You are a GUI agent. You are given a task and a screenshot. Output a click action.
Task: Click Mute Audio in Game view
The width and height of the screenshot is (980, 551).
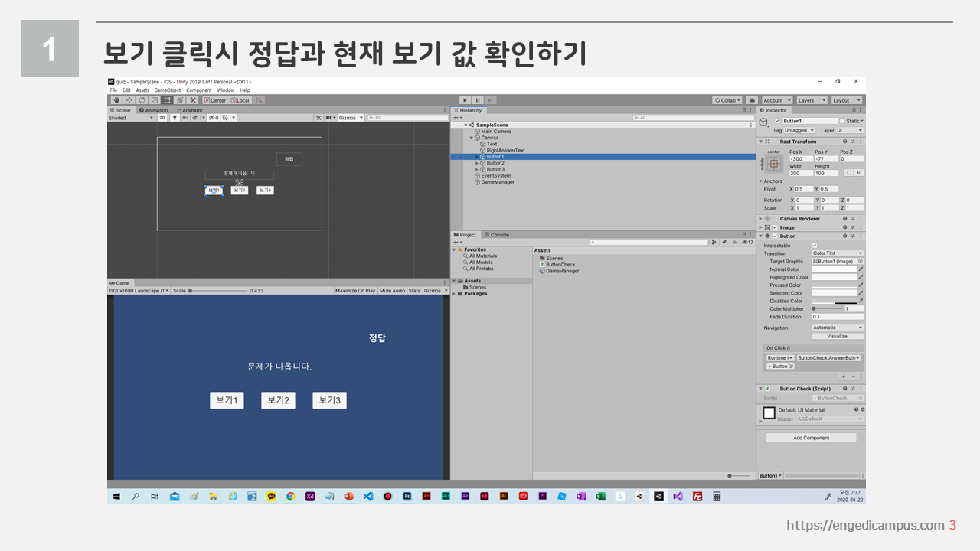[392, 291]
